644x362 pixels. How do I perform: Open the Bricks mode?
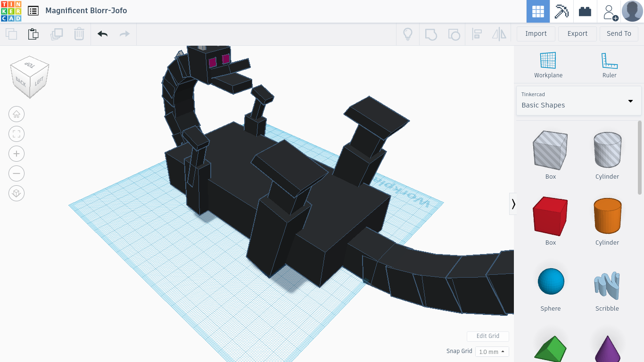(x=585, y=11)
